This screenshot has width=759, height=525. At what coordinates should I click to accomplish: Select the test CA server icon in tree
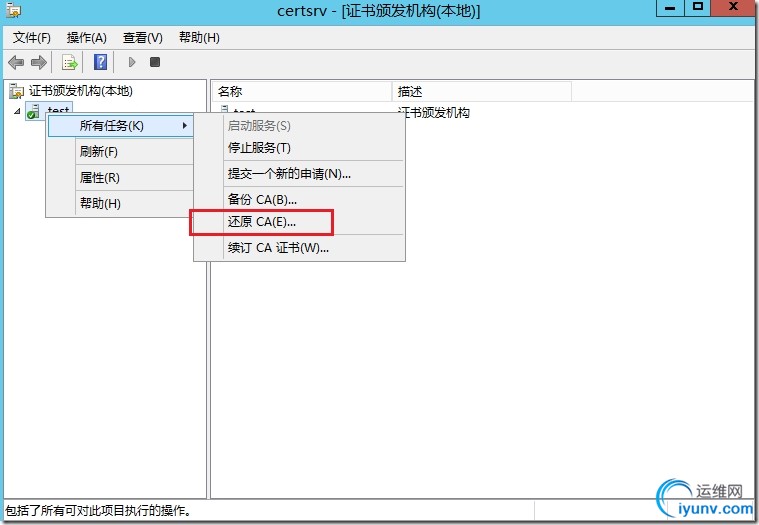pos(33,111)
